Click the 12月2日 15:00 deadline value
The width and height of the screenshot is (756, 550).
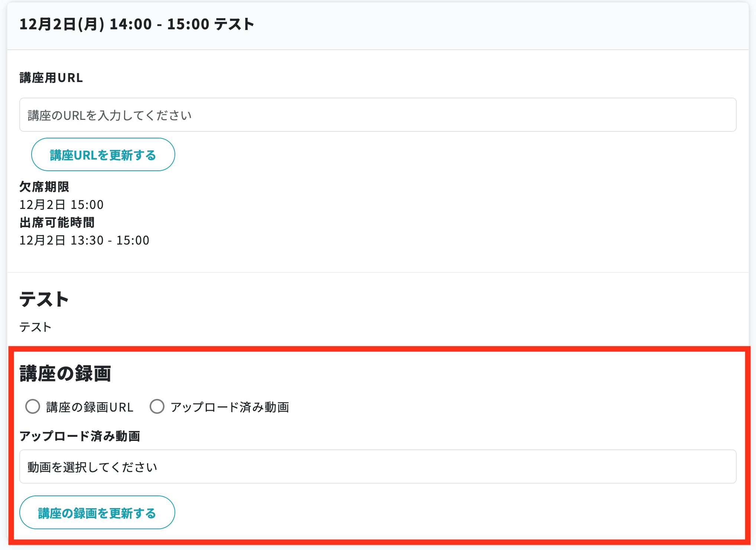click(61, 205)
